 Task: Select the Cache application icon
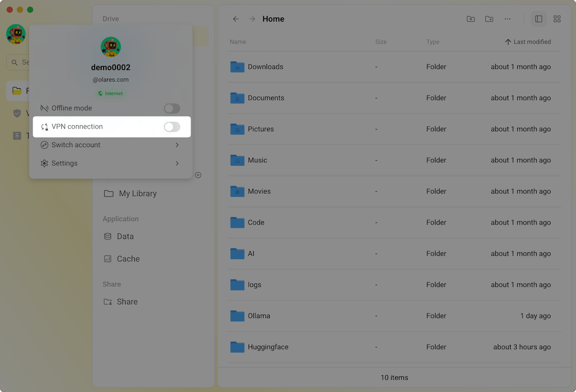point(109,259)
